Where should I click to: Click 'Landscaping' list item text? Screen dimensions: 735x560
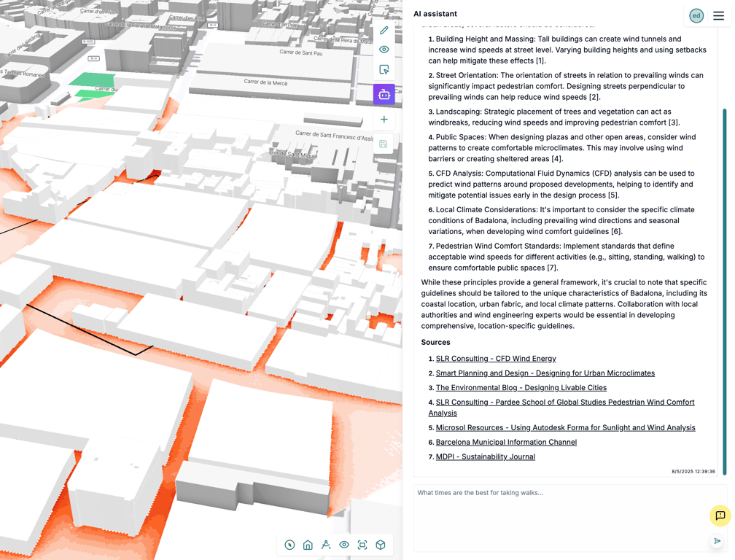pos(554,117)
